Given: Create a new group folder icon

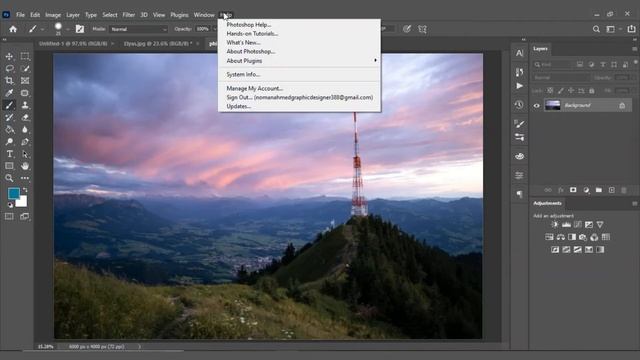Looking at the screenshot, I should (599, 190).
